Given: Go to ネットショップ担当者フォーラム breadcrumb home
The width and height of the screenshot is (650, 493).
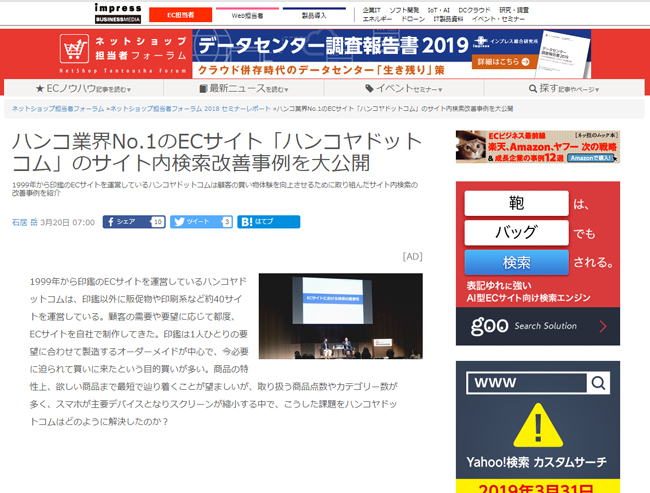Looking at the screenshot, I should click(x=58, y=109).
